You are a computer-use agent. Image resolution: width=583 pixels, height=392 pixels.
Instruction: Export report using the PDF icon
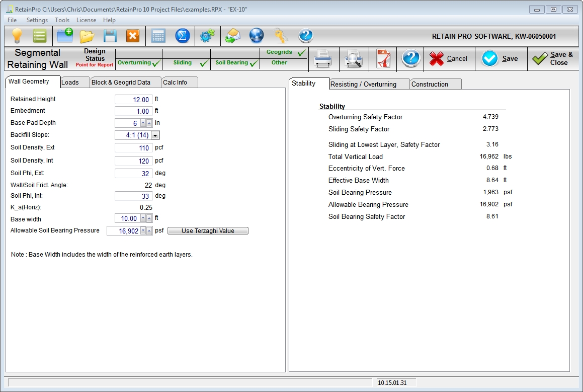click(x=383, y=59)
